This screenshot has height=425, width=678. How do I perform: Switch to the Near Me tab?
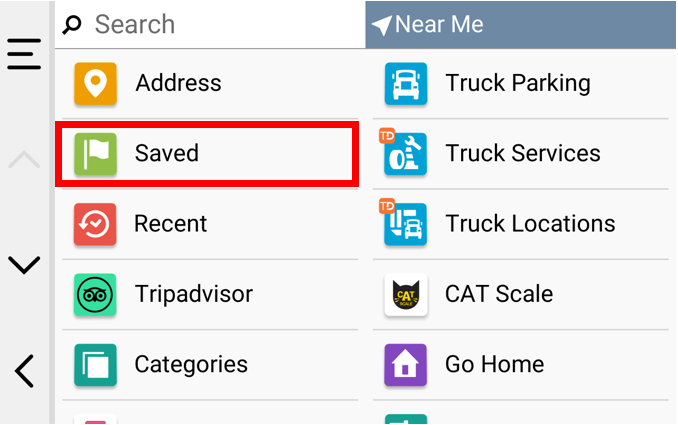pos(520,25)
